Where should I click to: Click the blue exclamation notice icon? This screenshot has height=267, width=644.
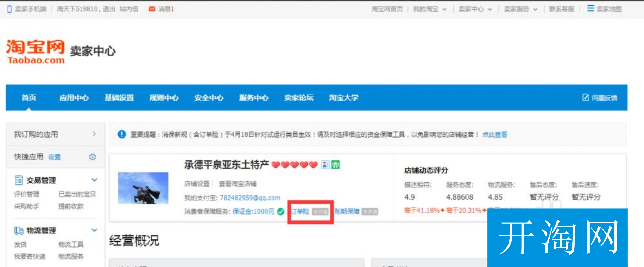pos(121,134)
